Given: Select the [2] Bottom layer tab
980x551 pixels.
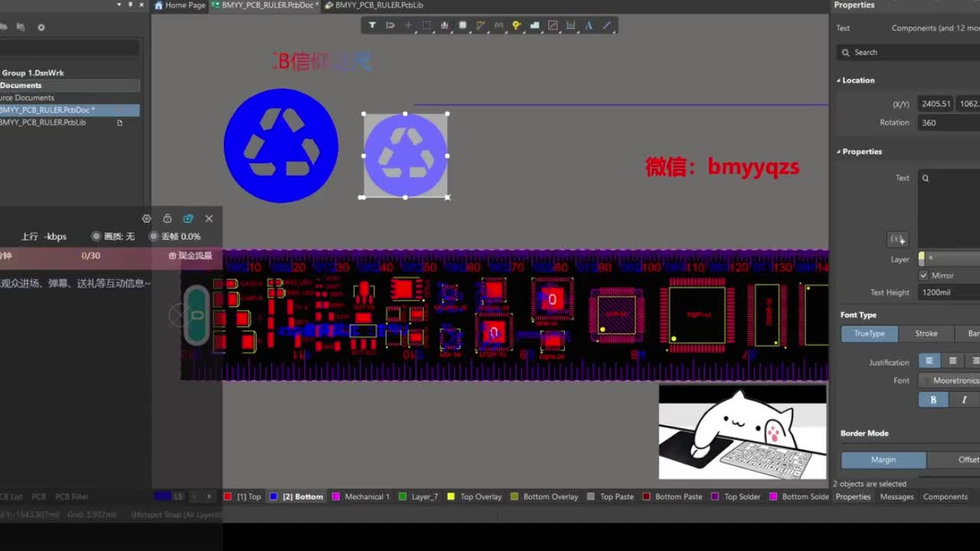Looking at the screenshot, I should pyautogui.click(x=297, y=497).
